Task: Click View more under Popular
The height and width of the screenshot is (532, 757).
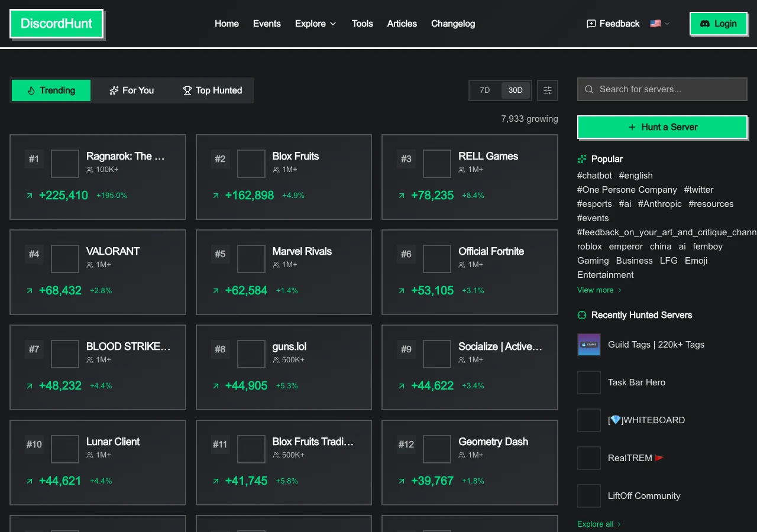Action: pyautogui.click(x=600, y=290)
